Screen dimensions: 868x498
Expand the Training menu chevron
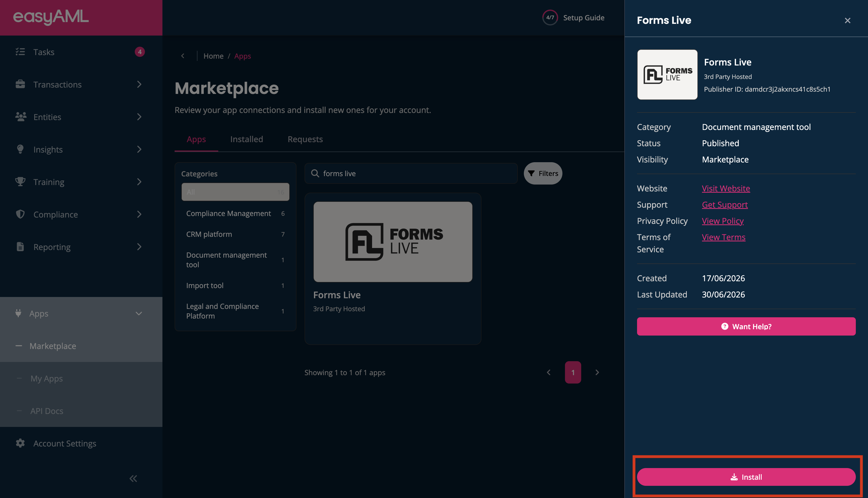pos(139,182)
